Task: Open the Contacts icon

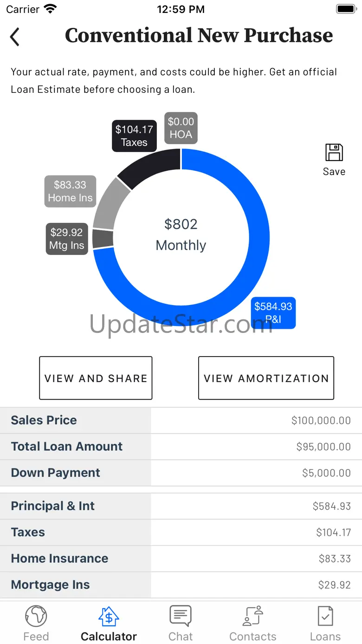Action: coord(253,616)
